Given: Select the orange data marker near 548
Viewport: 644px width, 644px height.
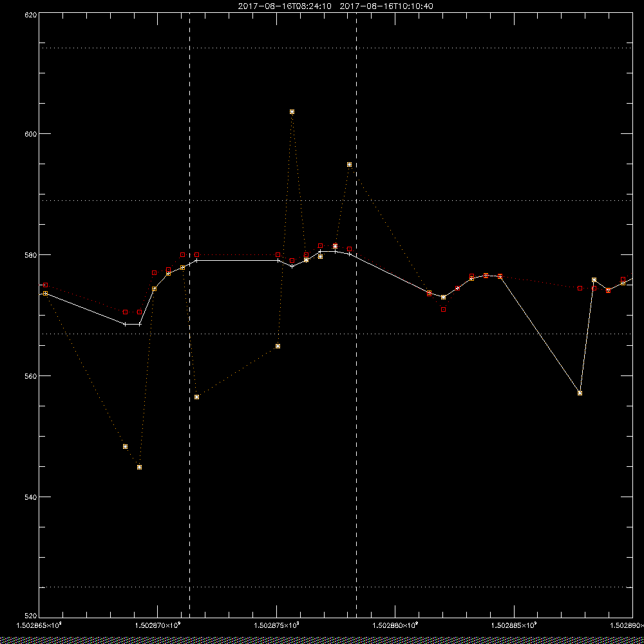Looking at the screenshot, I should click(126, 446).
